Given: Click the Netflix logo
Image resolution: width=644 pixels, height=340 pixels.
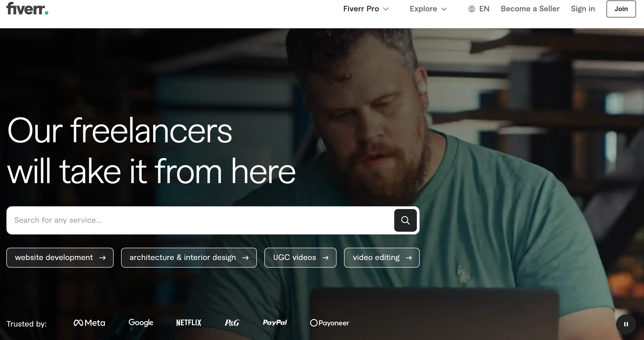Looking at the screenshot, I should (189, 323).
